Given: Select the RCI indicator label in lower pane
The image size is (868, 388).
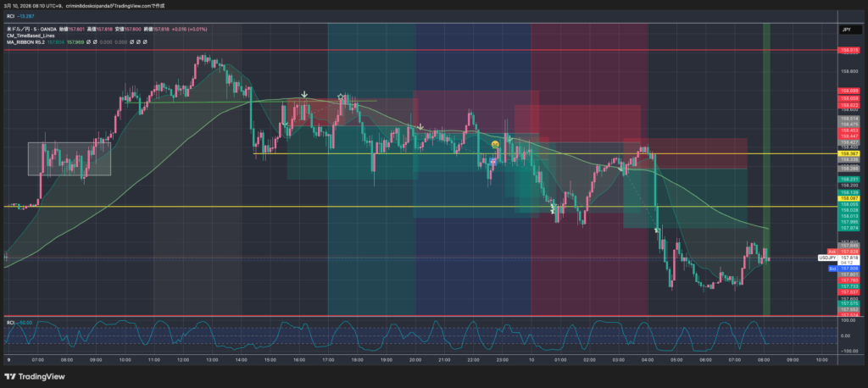Looking at the screenshot, I should (10, 323).
